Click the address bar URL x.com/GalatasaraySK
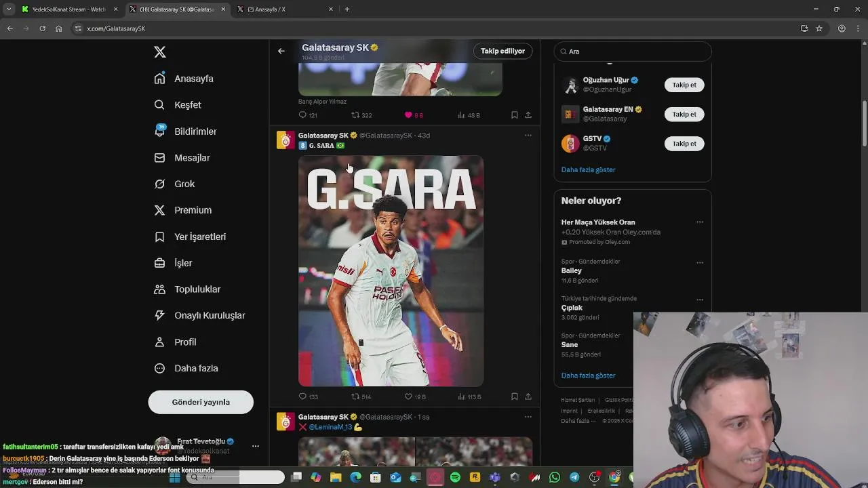The image size is (868, 488). pos(116,28)
